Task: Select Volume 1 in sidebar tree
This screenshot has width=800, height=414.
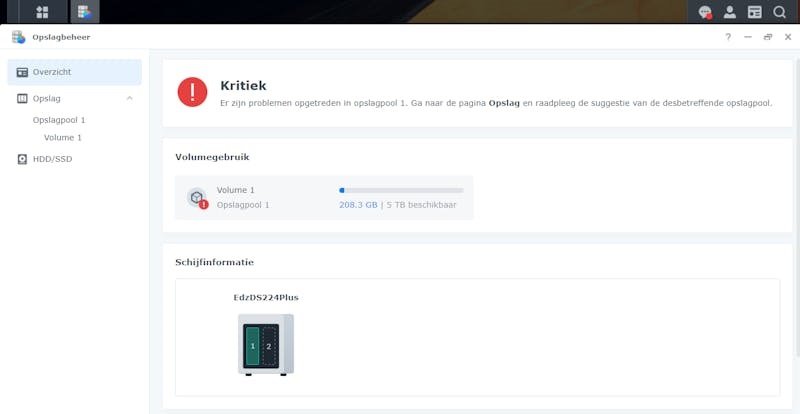Action: (63, 137)
